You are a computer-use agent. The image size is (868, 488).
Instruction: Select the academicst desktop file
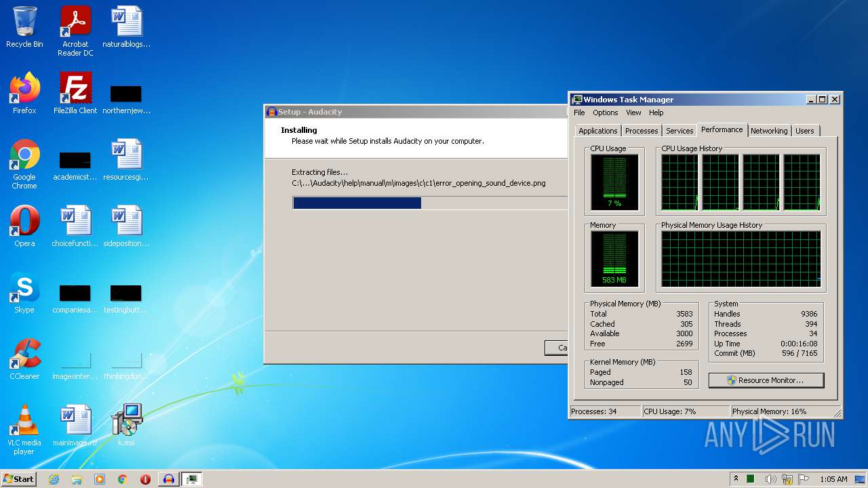coord(75,165)
